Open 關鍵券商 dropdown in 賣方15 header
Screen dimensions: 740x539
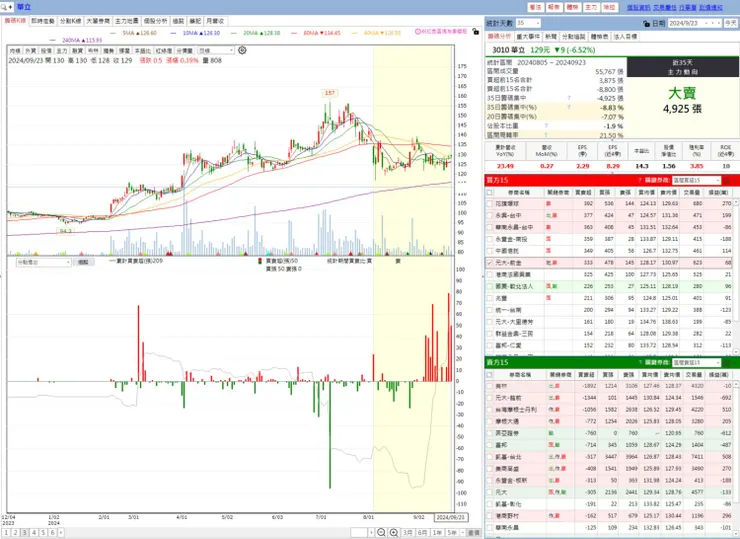[696, 362]
